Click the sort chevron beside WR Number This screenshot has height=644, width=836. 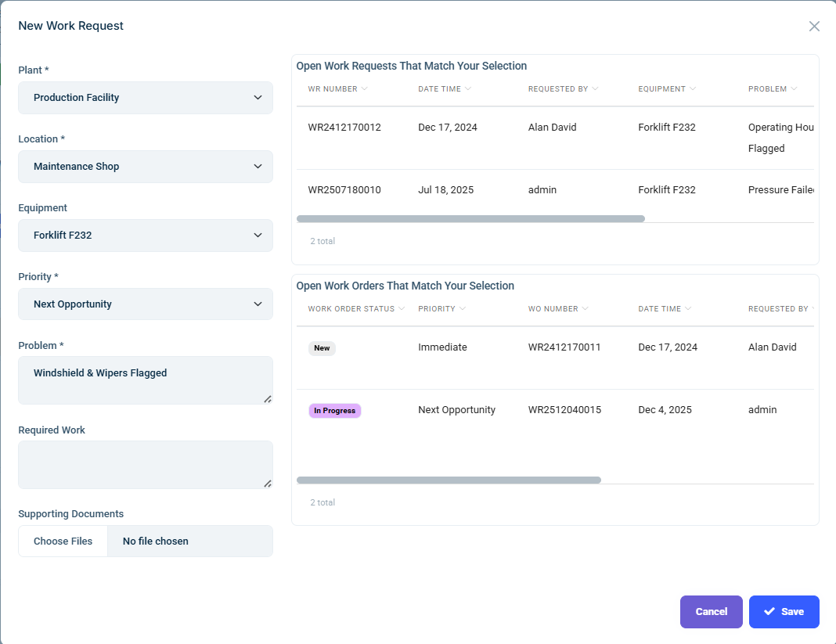click(x=365, y=89)
